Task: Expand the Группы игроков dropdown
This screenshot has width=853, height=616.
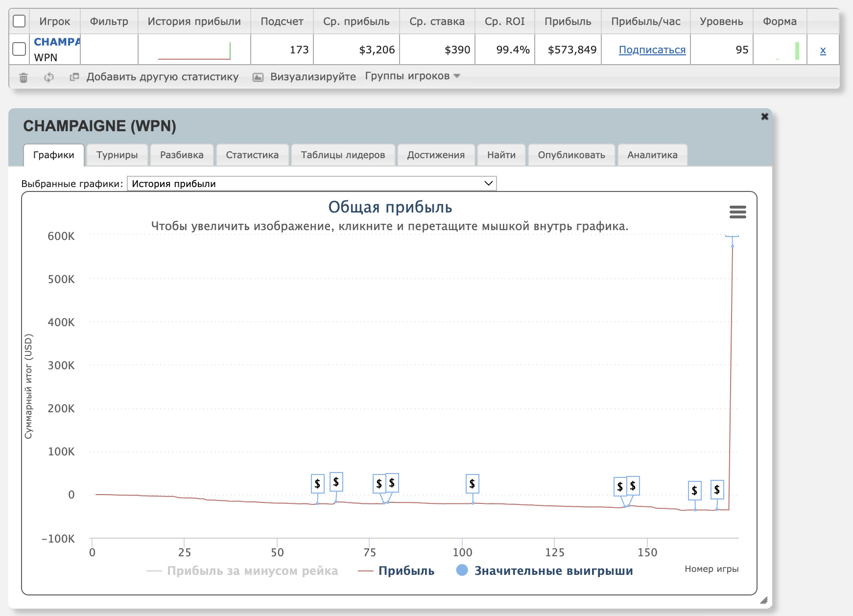Action: pos(412,76)
